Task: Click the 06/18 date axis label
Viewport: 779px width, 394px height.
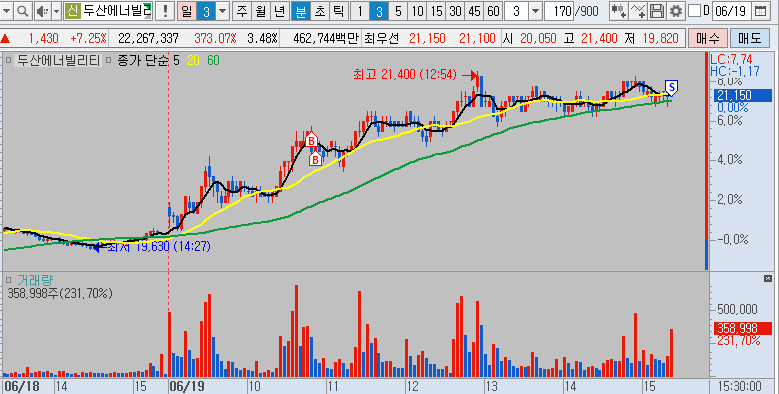Action: pos(21,386)
